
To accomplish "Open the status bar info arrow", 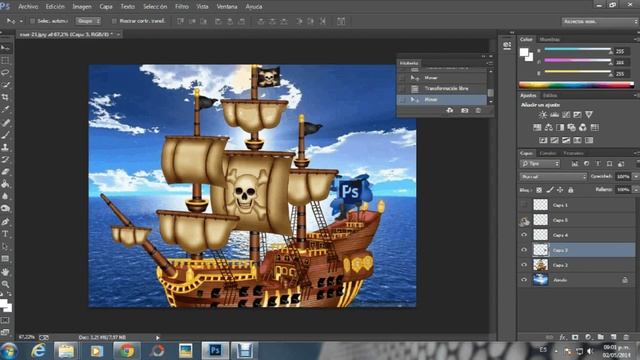I will [158, 338].
